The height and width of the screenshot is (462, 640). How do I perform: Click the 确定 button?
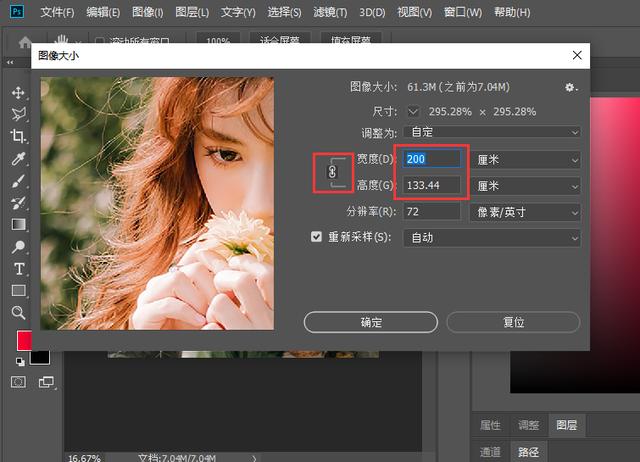click(370, 322)
